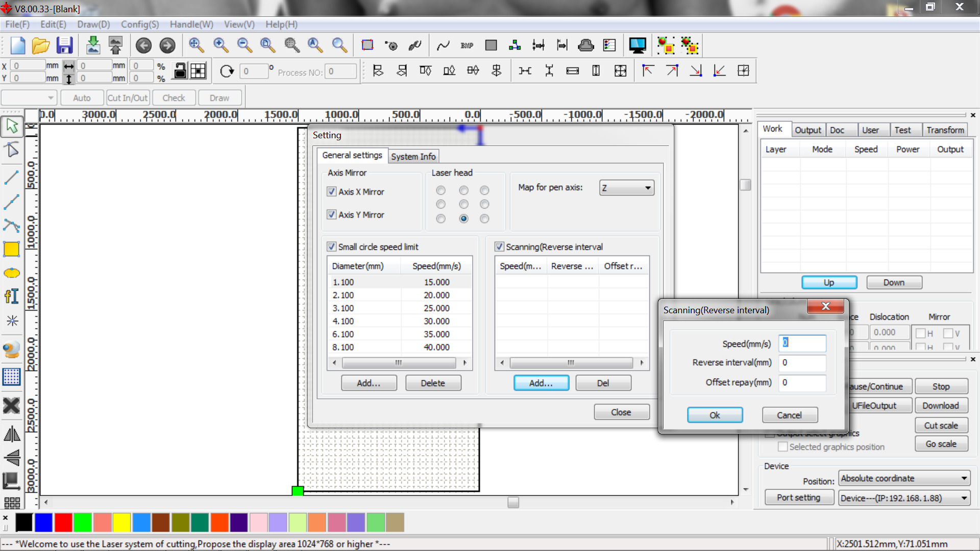The height and width of the screenshot is (551, 980).
Task: Toggle Small circle speed limit checkbox
Action: point(332,246)
